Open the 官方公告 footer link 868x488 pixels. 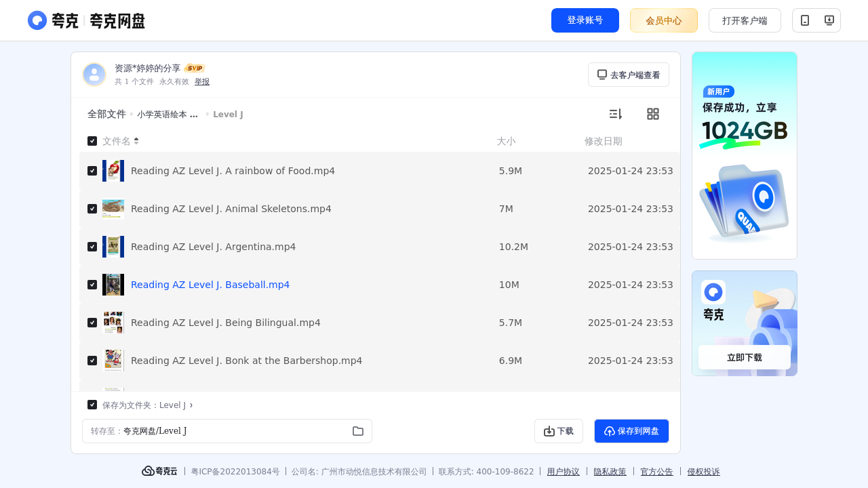click(657, 472)
